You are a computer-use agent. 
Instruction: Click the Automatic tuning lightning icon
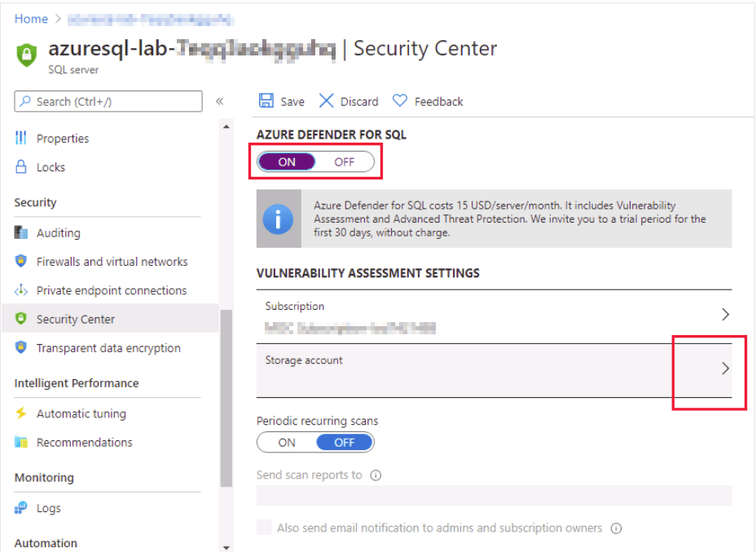(22, 413)
